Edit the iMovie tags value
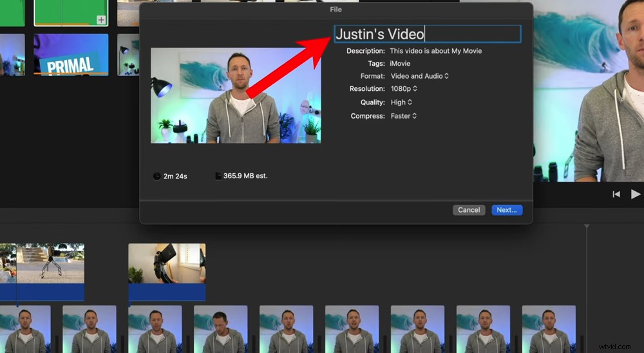 [x=400, y=64]
